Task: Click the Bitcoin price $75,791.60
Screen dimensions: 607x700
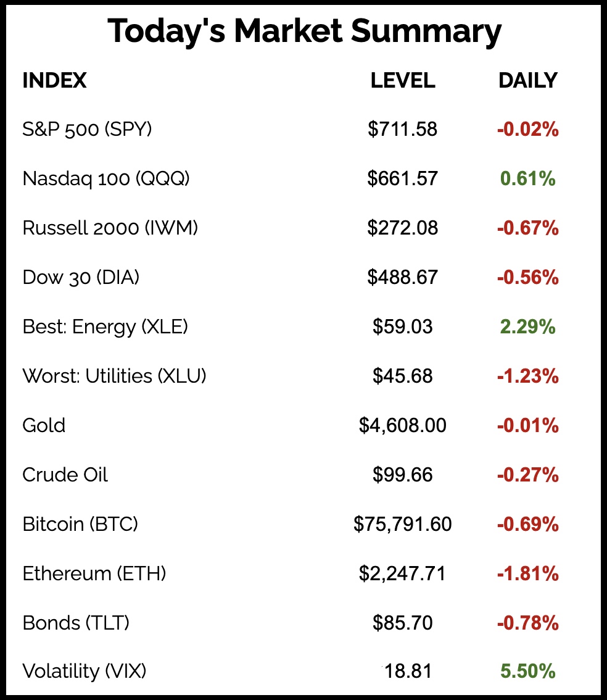Action: coord(402,524)
